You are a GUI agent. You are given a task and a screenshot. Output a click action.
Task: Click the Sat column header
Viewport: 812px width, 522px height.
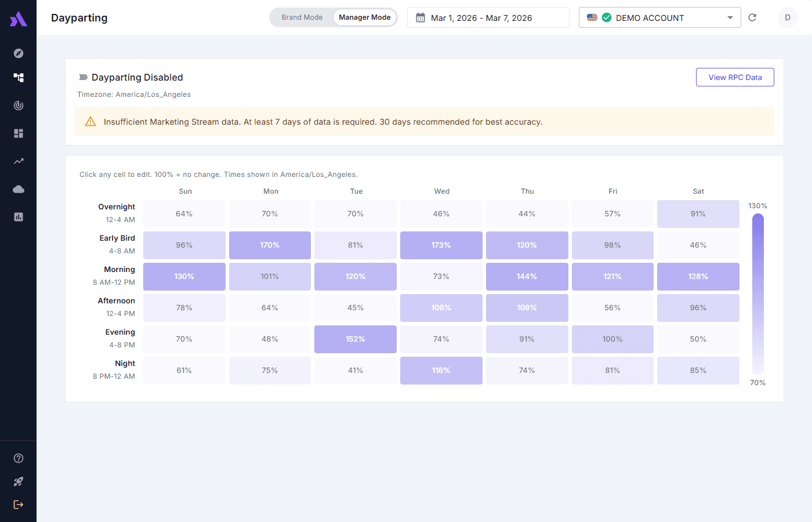(x=698, y=191)
